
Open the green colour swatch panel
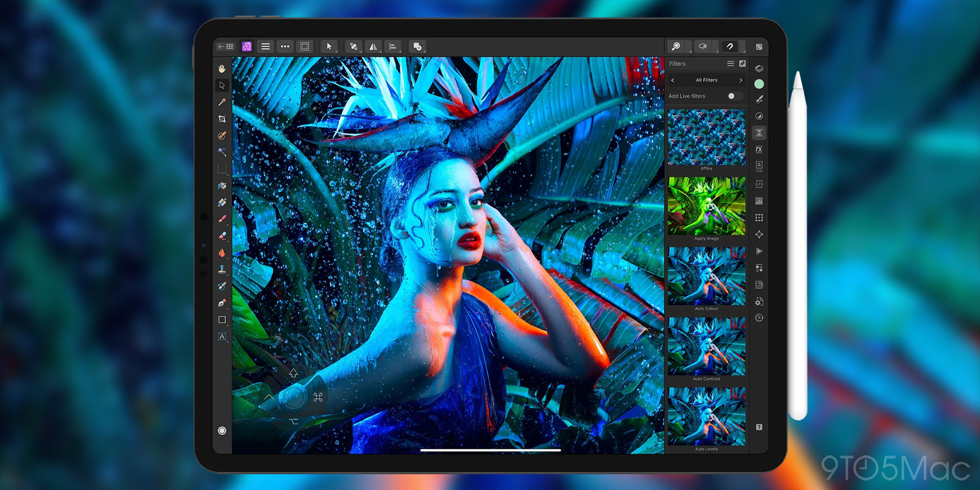(759, 84)
